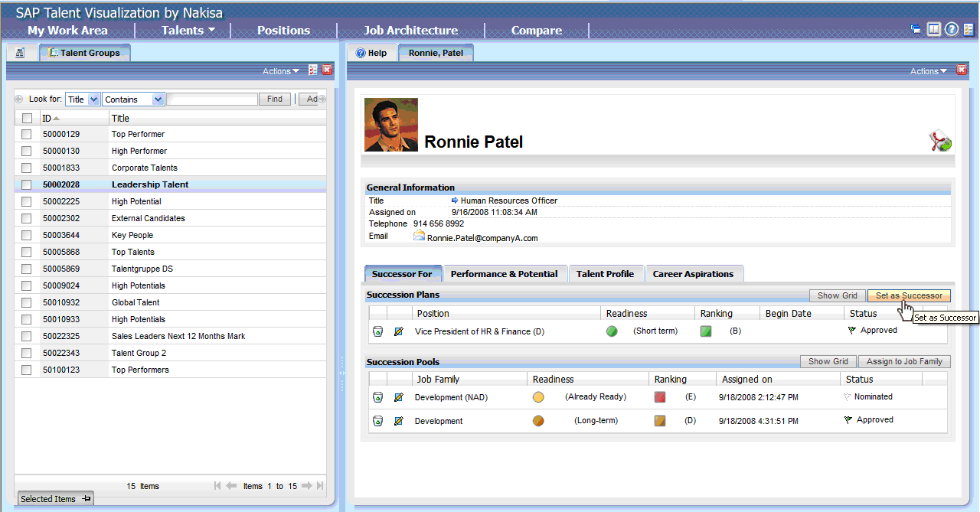
Task: Click the Approved flag for Vice President plan
Action: click(851, 331)
